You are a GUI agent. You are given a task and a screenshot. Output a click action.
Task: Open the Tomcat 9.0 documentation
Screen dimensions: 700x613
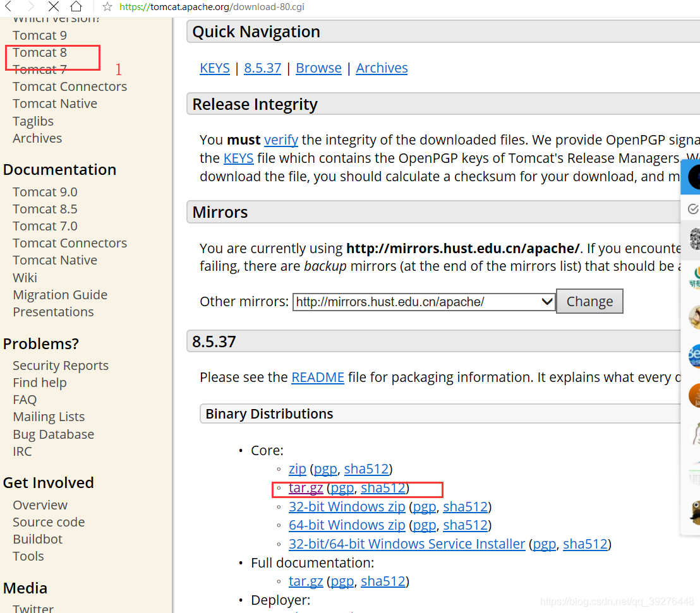click(45, 192)
